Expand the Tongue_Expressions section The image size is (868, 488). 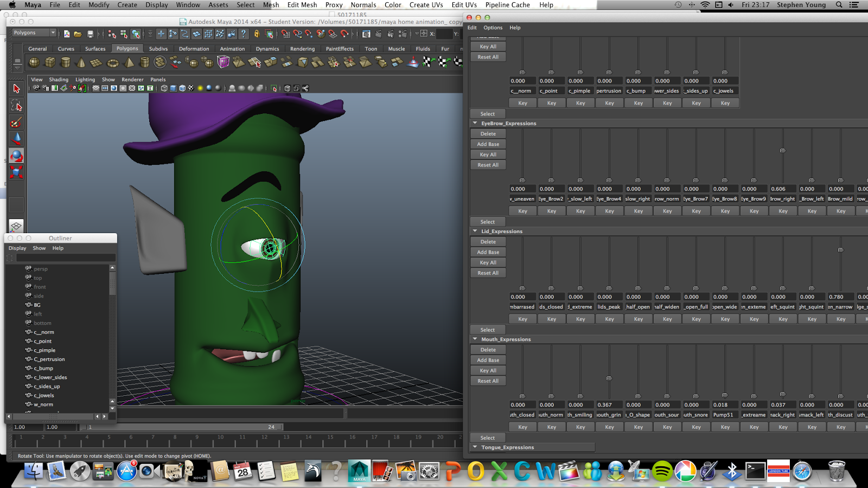click(475, 447)
